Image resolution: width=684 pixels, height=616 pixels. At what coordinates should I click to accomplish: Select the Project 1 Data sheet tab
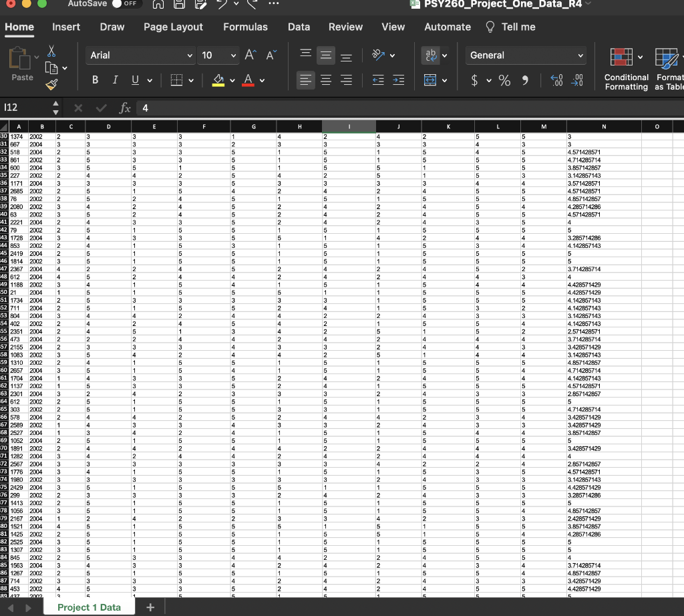click(x=89, y=607)
